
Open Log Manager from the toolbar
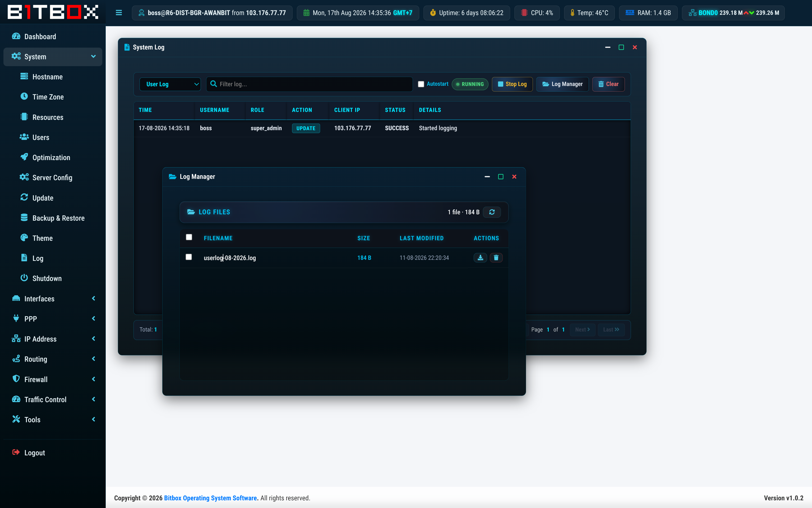[x=562, y=84]
